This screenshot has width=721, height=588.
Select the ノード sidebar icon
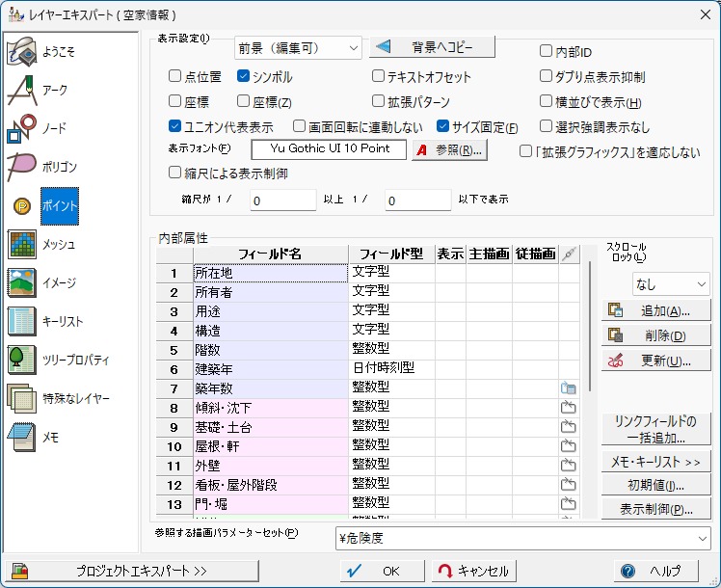coord(21,128)
